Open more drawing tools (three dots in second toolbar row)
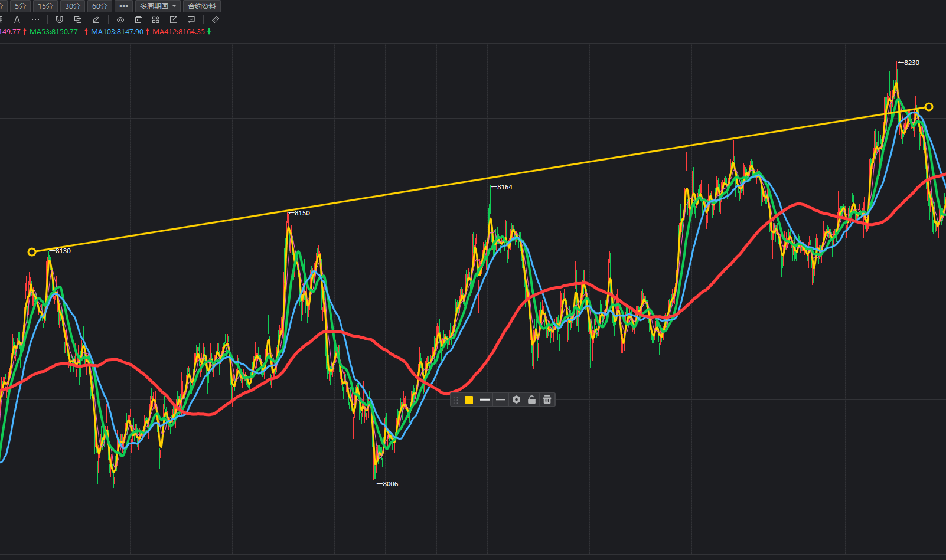 pos(35,19)
